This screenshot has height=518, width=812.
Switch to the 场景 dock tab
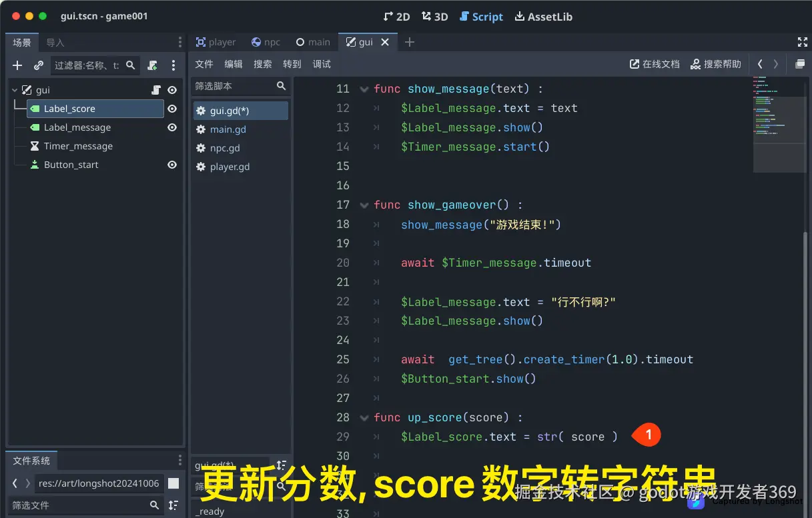point(22,42)
